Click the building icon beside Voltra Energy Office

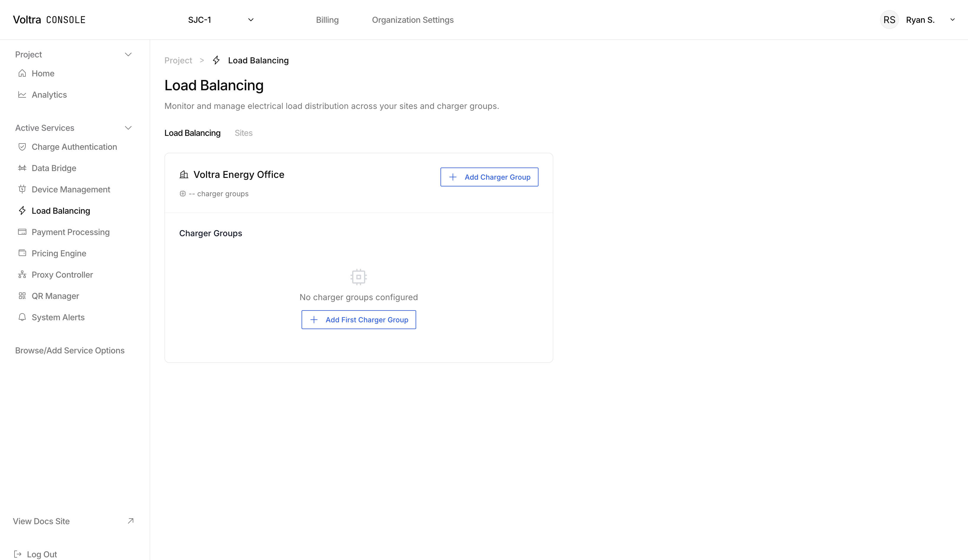[x=184, y=174]
